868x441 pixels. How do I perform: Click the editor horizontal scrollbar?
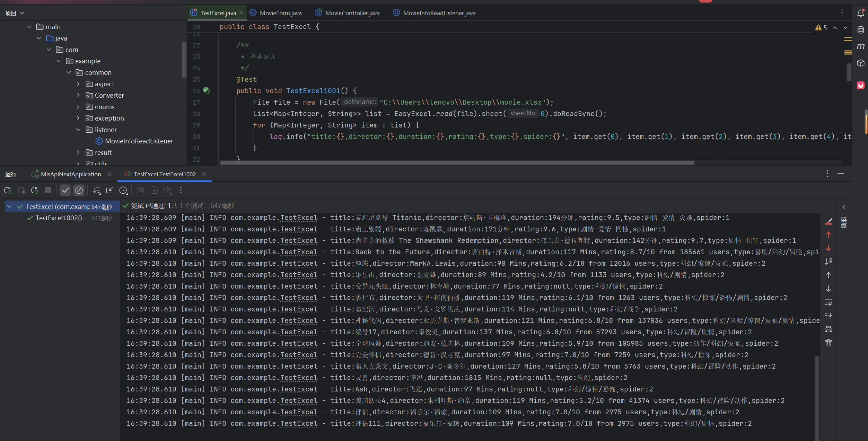[x=457, y=162]
